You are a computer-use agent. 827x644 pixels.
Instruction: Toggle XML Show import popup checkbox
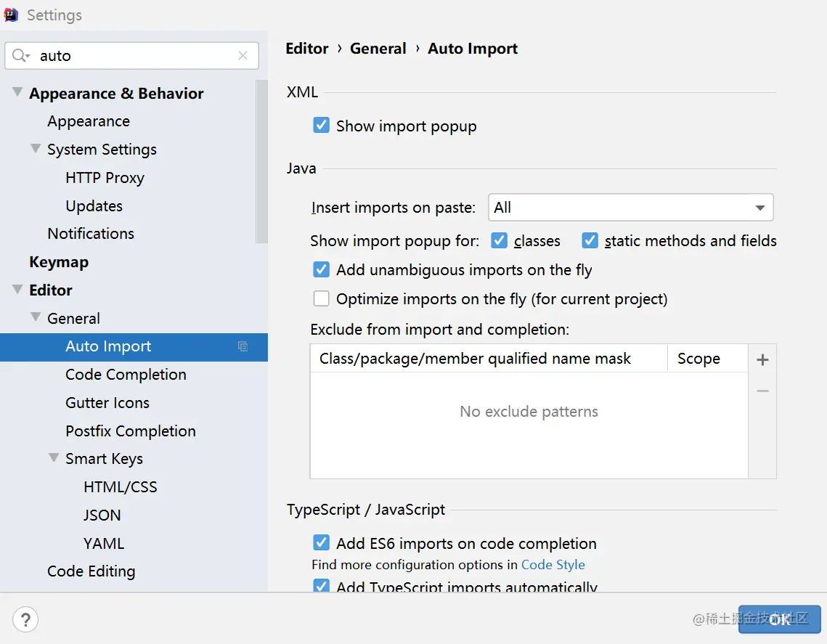[x=322, y=126]
